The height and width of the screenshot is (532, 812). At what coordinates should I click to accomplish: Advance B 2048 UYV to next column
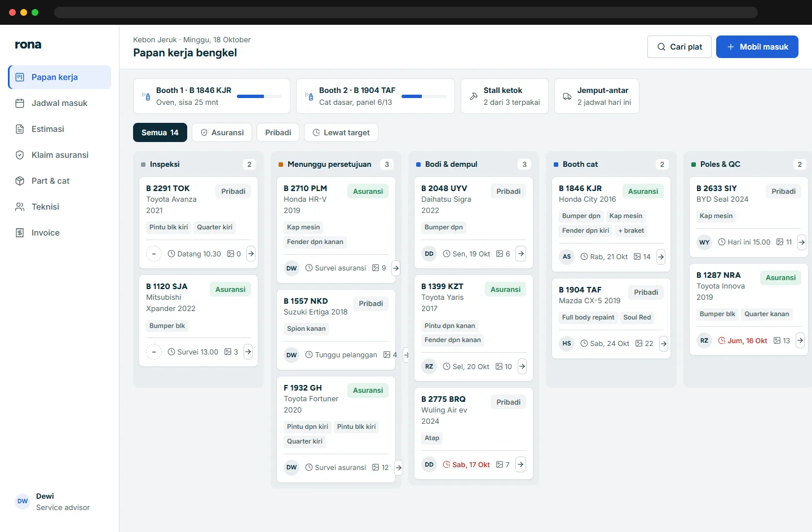(521, 254)
